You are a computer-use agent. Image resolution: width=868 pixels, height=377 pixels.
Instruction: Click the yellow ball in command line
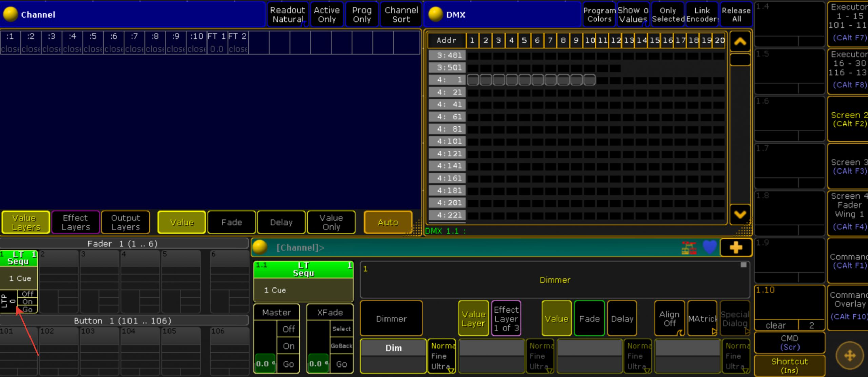pos(260,247)
